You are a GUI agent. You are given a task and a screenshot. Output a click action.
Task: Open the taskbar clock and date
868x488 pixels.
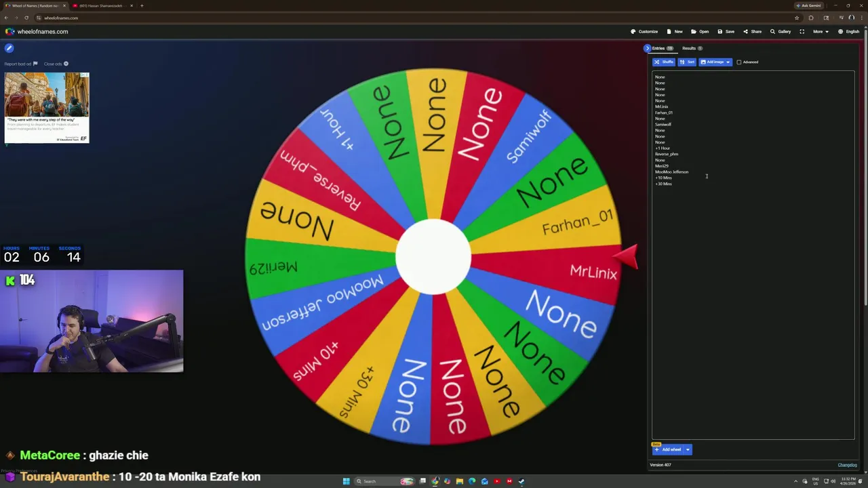pos(848,481)
